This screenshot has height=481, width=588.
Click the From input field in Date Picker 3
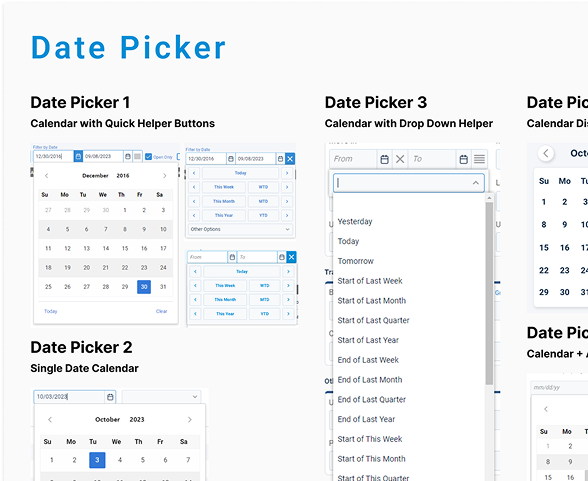[354, 159]
